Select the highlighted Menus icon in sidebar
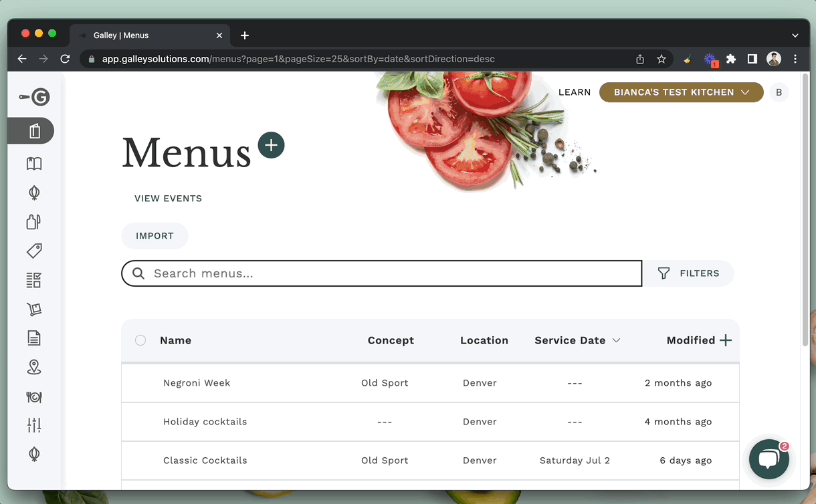 point(33,130)
